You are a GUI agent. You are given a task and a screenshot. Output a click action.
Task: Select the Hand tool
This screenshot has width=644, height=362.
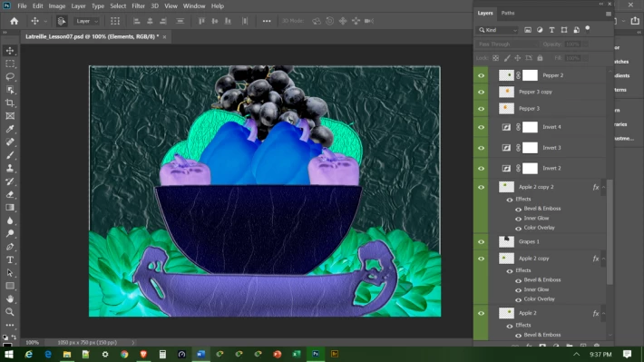coord(10,298)
